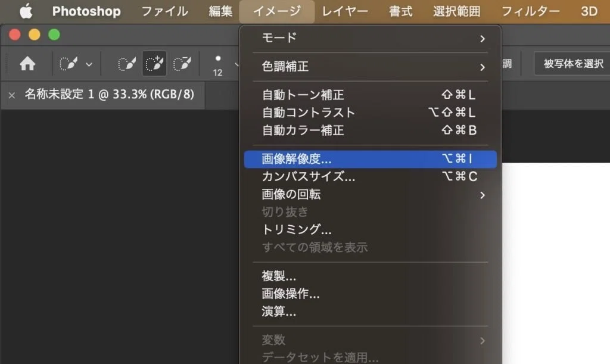Choose 演算... menu item
Viewport: 610px width, 364px height.
coord(370,312)
